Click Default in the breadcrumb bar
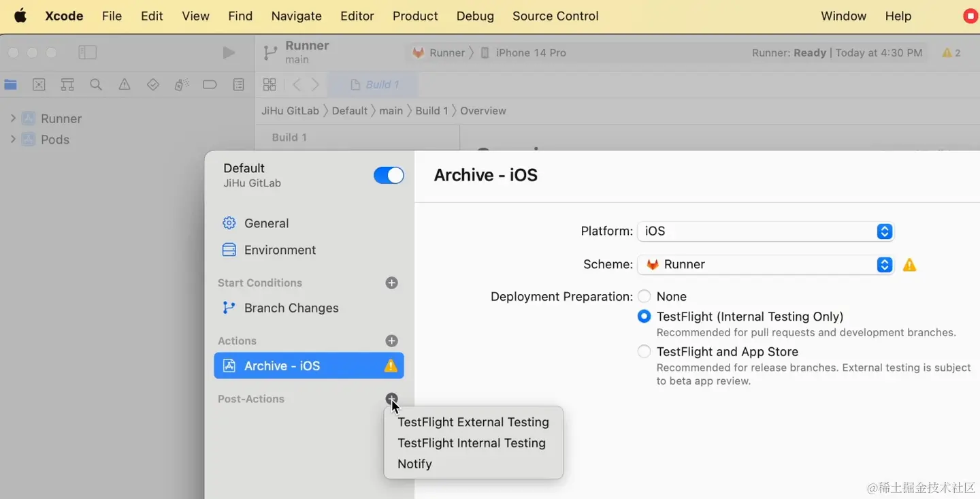This screenshot has width=980, height=499. point(350,110)
